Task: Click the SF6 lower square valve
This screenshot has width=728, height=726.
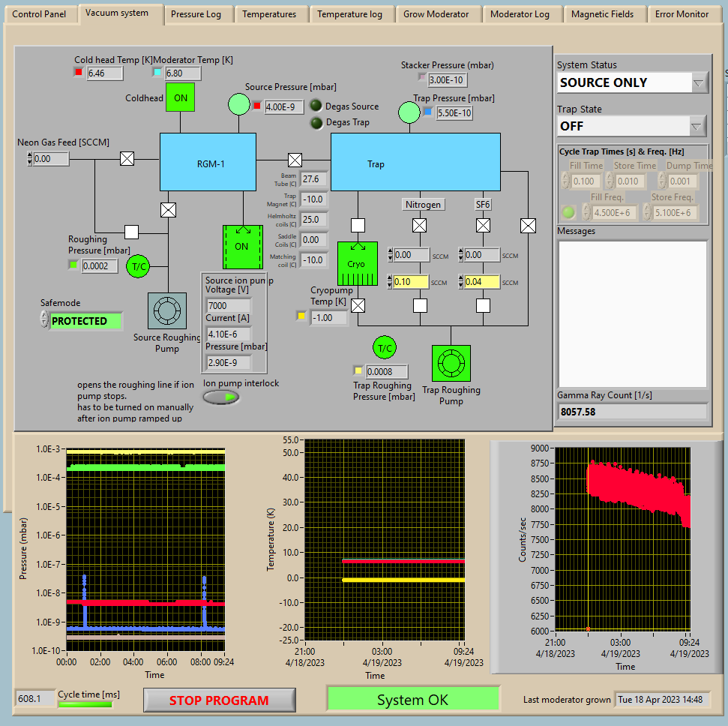Action: [484, 306]
